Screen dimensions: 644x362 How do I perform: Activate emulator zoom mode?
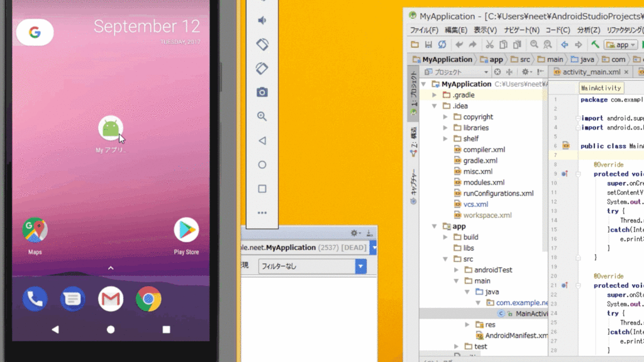click(262, 116)
